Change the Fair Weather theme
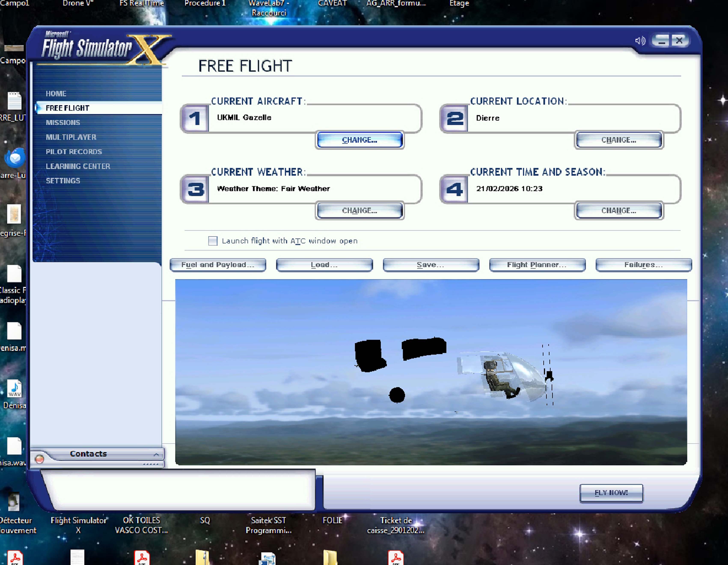728x565 pixels. pyautogui.click(x=359, y=211)
